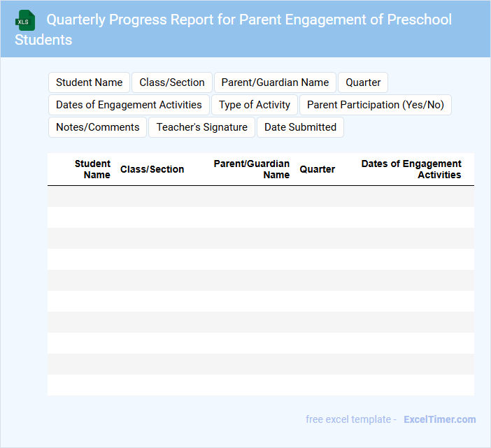This screenshot has height=448, width=491.
Task: Select the Student Name tag
Action: point(89,82)
